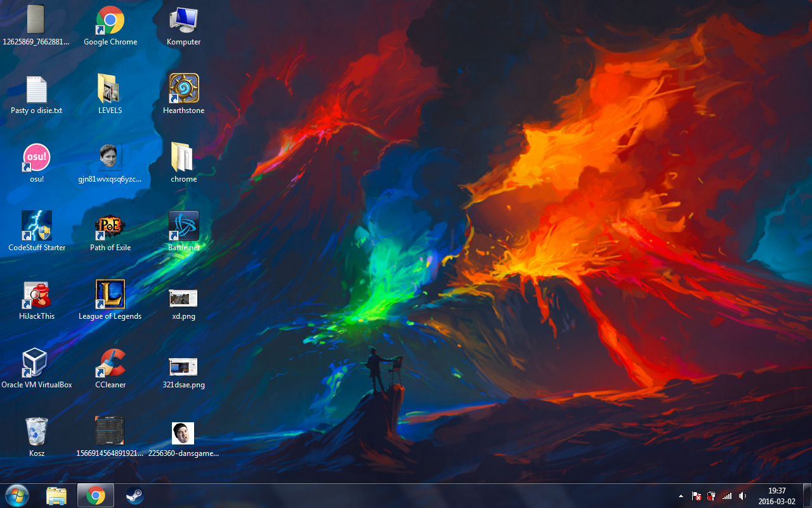Switch to Chrome in the taskbar
The height and width of the screenshot is (508, 812).
click(96, 495)
